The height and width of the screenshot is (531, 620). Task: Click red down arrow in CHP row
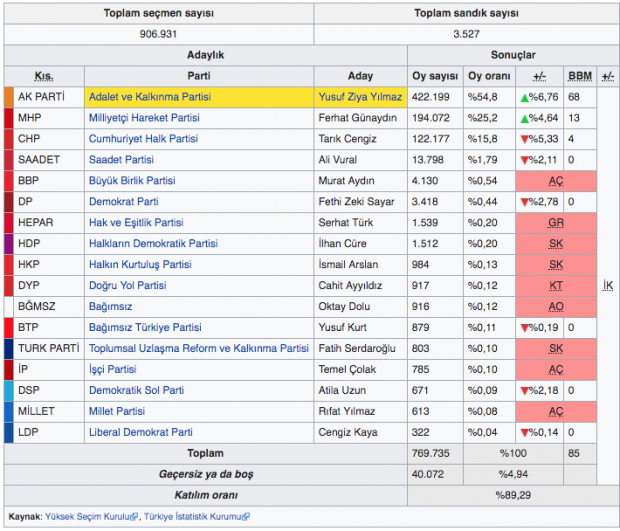tap(524, 139)
